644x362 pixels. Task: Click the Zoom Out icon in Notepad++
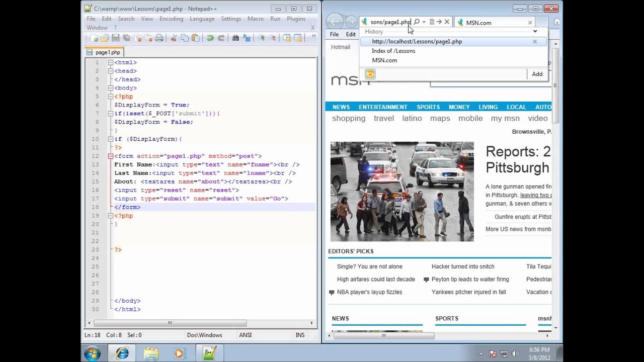tap(272, 38)
